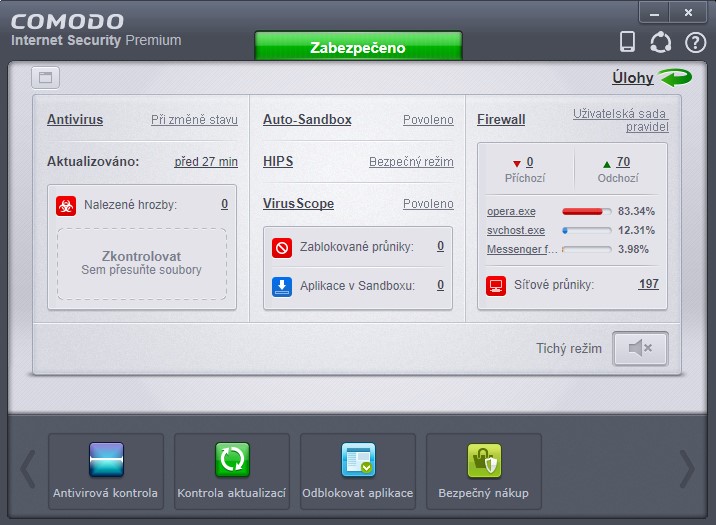Click Síťové průniky count 197
Image resolution: width=716 pixels, height=525 pixels.
point(648,284)
